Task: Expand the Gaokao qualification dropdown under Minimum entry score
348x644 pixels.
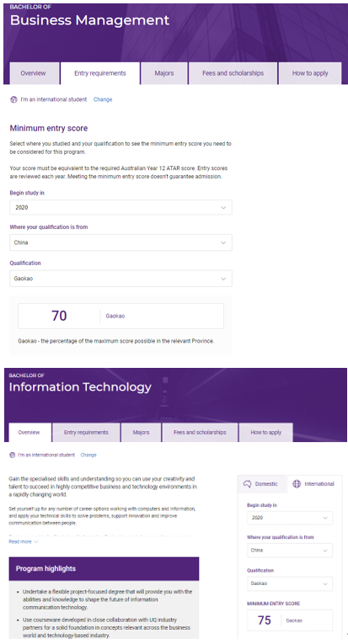Action: tap(120, 279)
